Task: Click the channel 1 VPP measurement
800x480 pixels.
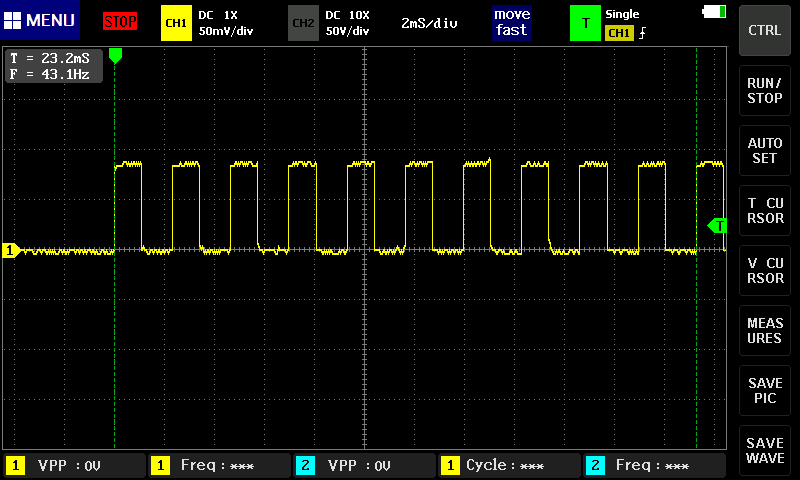Action: 75,466
